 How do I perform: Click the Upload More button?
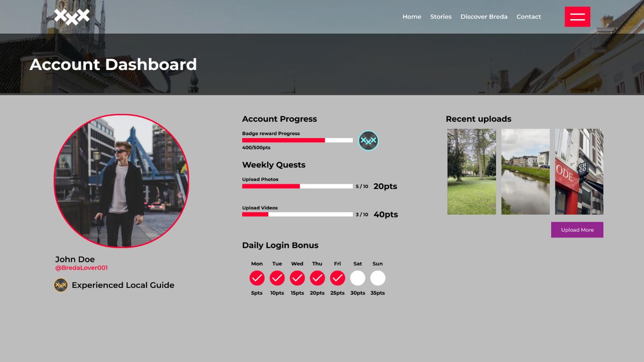pos(577,230)
